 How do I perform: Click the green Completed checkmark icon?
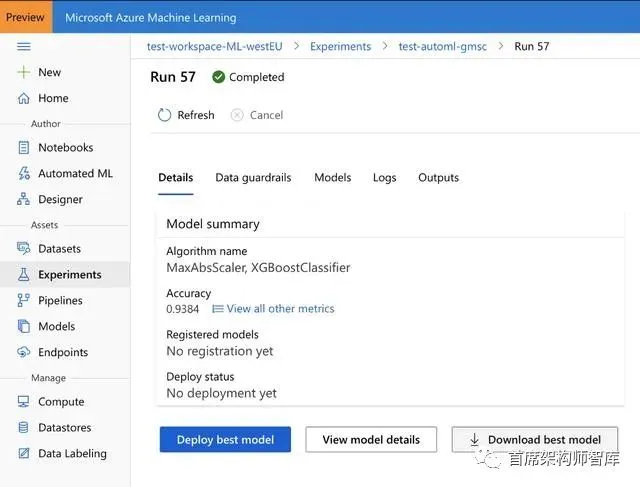(x=218, y=77)
